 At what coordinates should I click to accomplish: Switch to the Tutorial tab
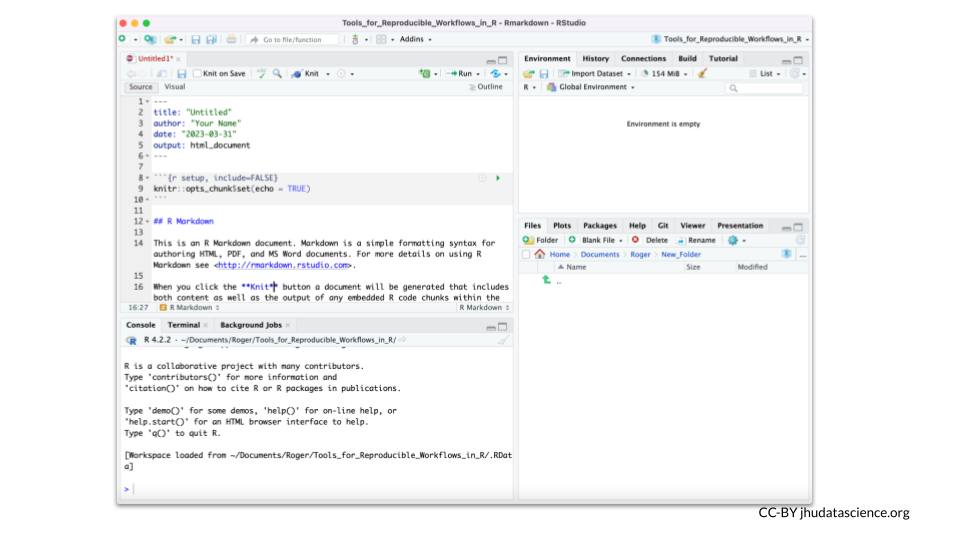(723, 59)
